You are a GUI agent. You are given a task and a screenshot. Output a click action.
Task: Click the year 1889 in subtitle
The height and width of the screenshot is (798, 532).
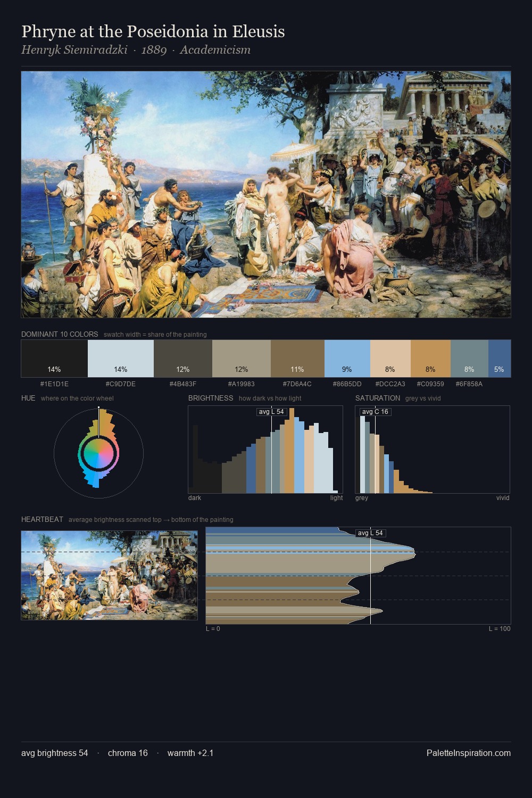coord(154,50)
